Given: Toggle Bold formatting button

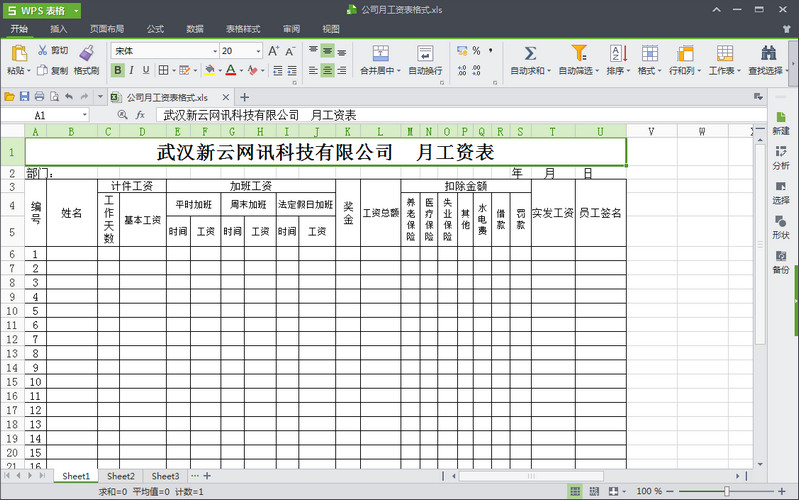Looking at the screenshot, I should 118,70.
